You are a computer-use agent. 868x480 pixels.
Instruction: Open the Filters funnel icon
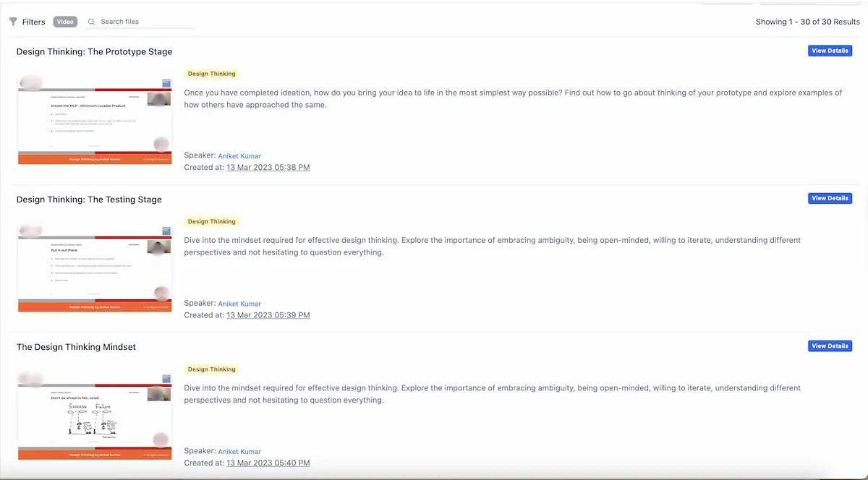[x=13, y=22]
